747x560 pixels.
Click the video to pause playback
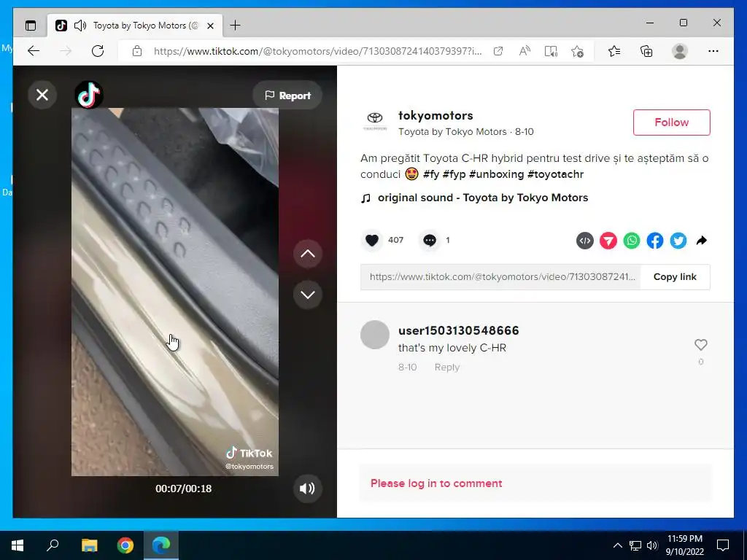pos(175,292)
